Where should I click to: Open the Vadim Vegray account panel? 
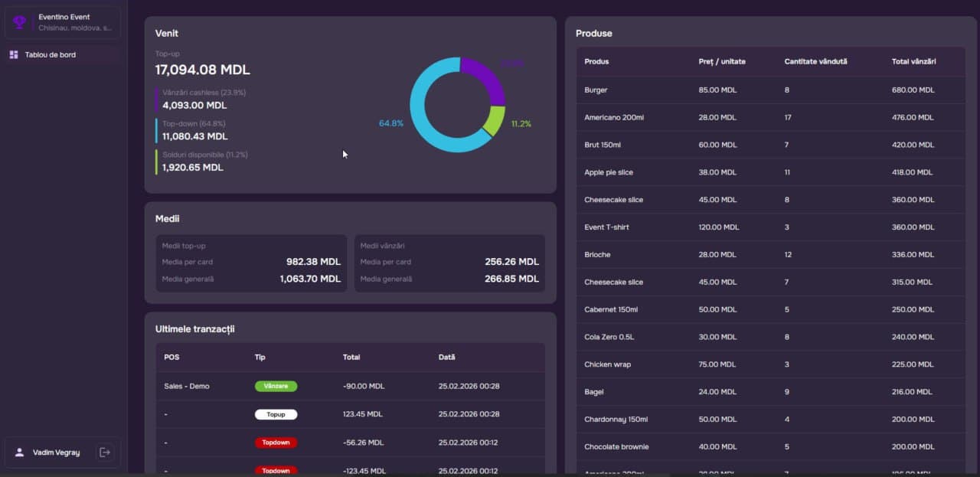pyautogui.click(x=57, y=452)
